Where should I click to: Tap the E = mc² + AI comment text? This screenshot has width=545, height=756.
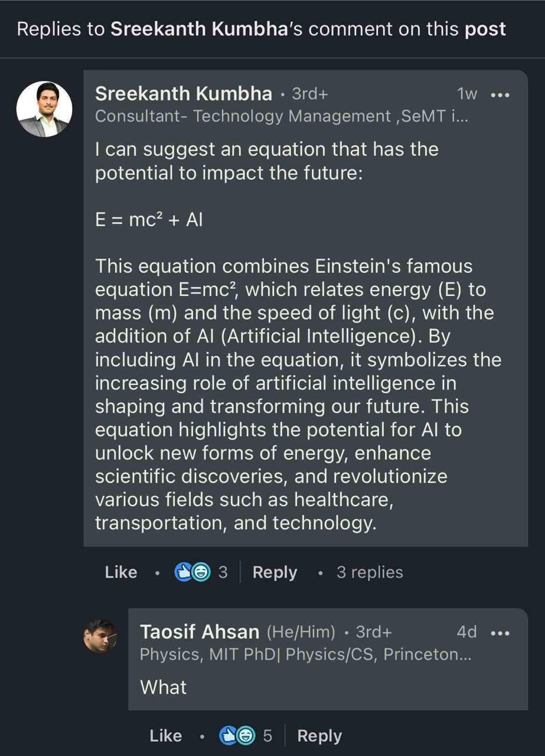[149, 220]
